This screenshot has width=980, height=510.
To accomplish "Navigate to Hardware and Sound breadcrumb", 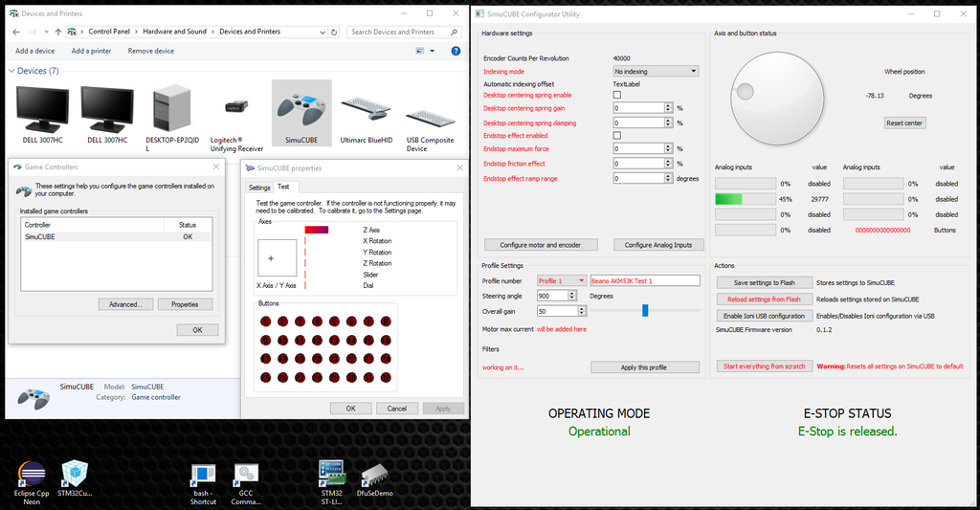I will (174, 32).
